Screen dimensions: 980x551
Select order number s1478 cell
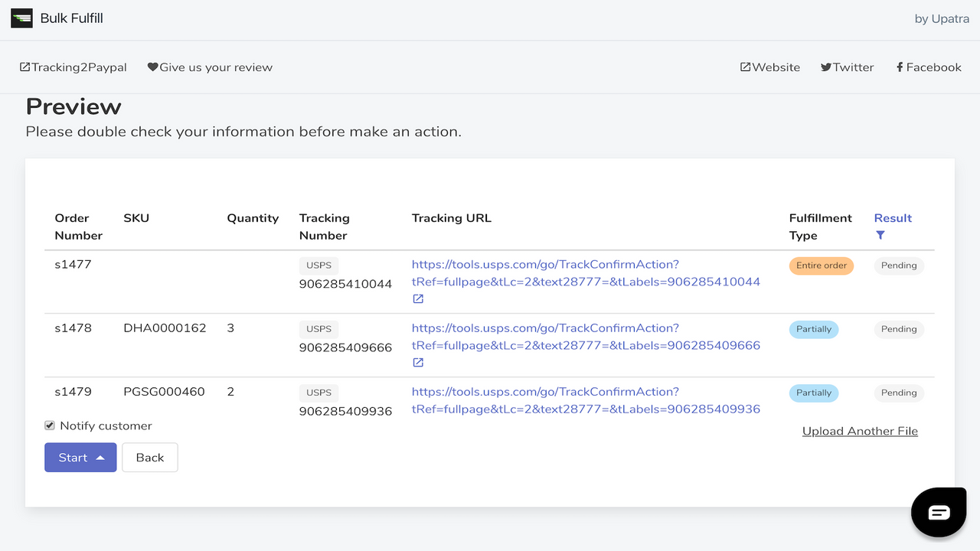[x=73, y=328]
